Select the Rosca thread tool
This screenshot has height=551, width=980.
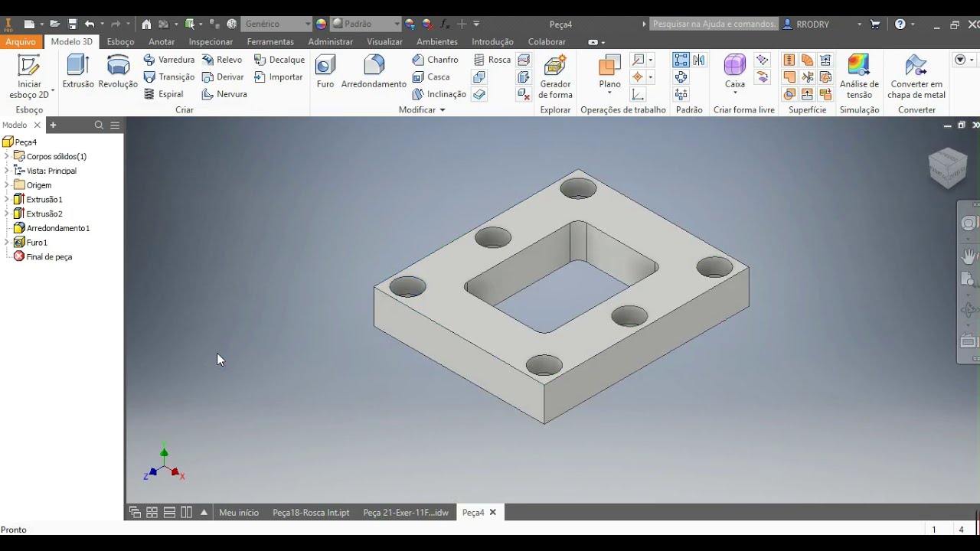pyautogui.click(x=492, y=60)
